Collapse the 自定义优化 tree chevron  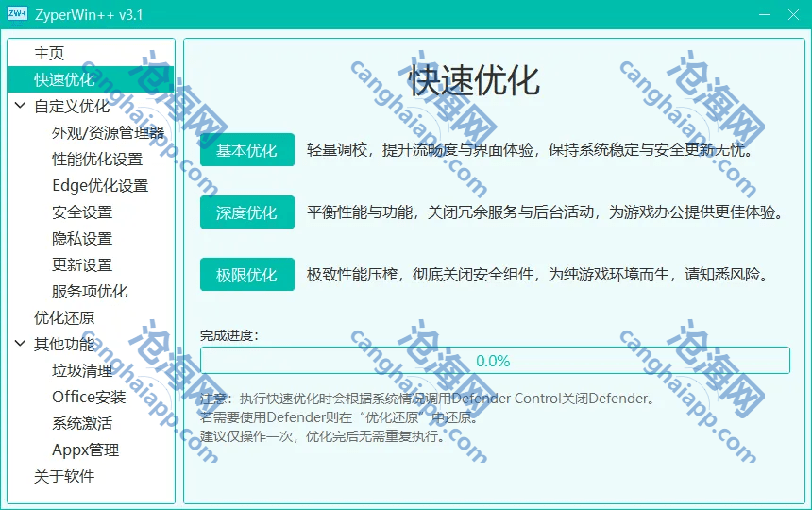click(21, 107)
